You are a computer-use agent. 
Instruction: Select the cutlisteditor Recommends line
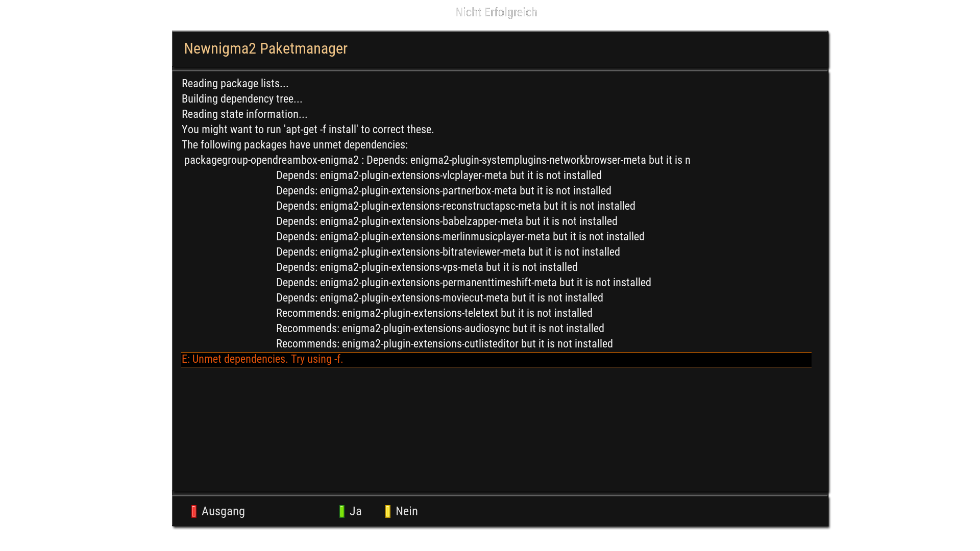(445, 344)
